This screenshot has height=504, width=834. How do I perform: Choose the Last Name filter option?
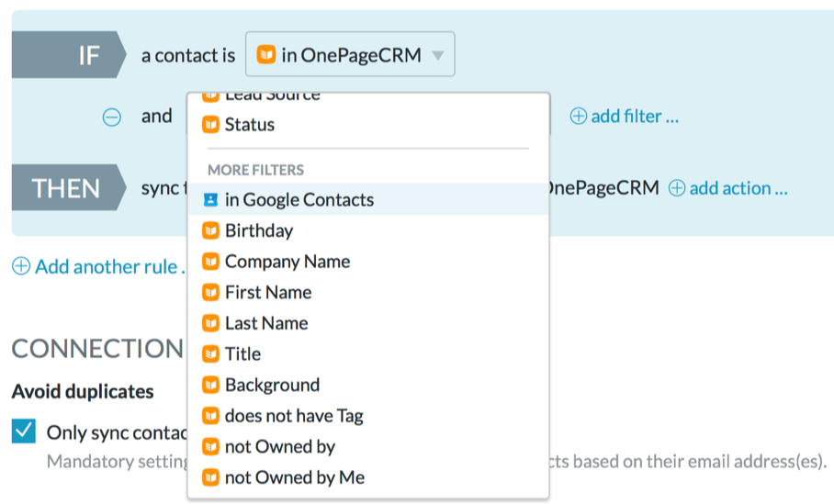click(265, 323)
